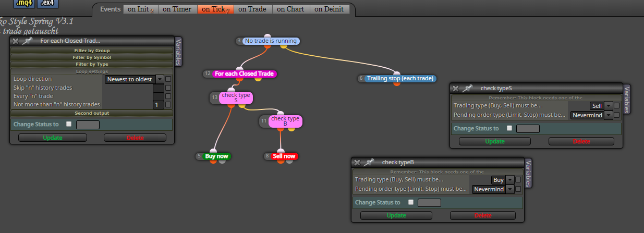The image size is (644, 233).
Task: Pick status color in For each Closed Trade panel
Action: tap(88, 125)
